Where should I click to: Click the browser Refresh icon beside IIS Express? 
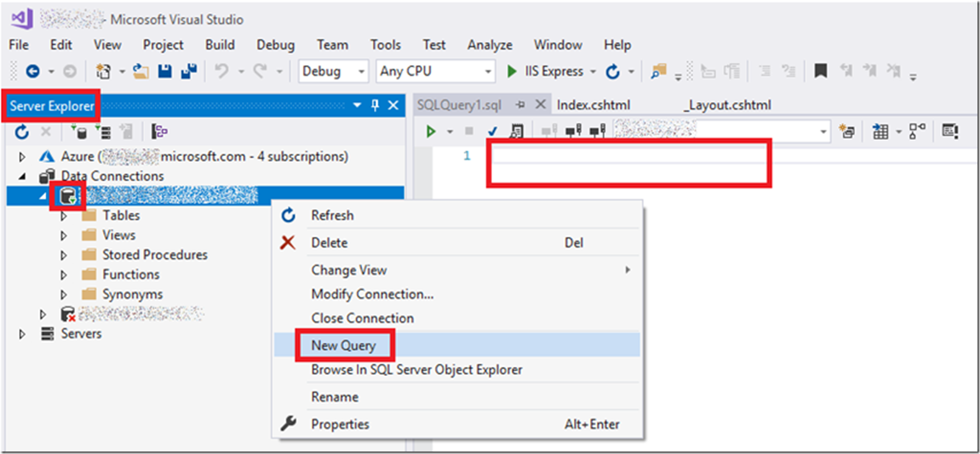[x=612, y=71]
